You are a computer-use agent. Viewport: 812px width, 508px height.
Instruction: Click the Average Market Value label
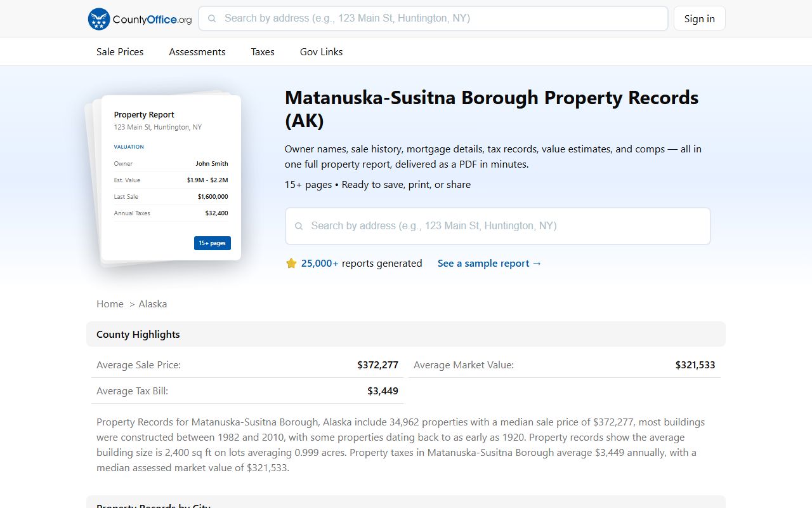[464, 364]
